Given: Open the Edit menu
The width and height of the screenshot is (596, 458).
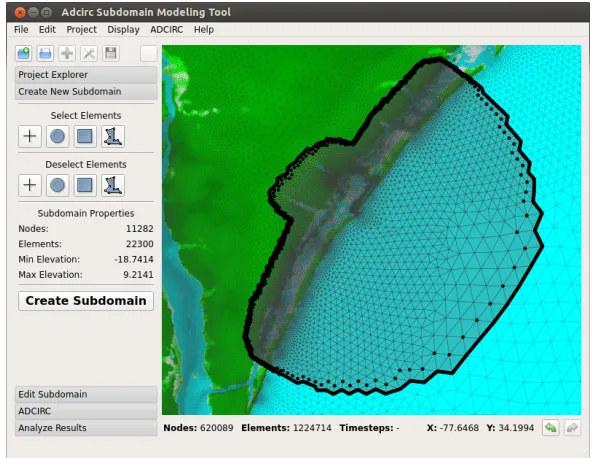Looking at the screenshot, I should 47,30.
